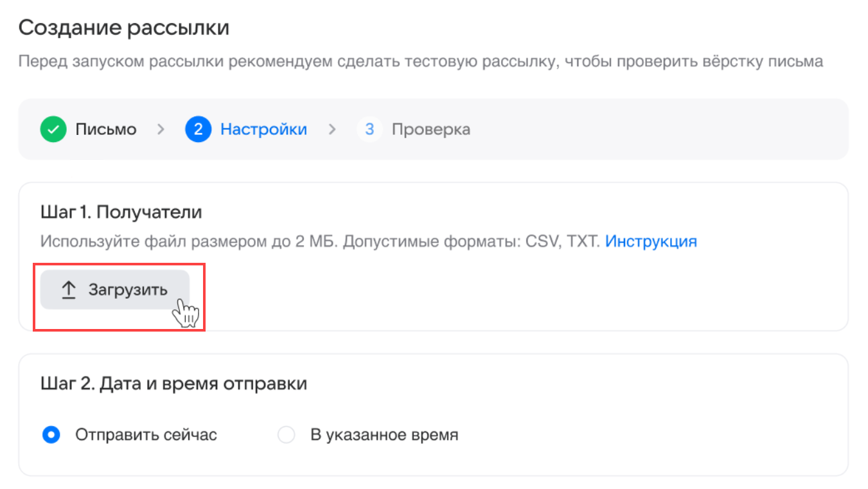Select the Отправить сейчас radio button
868x489 pixels.
click(51, 435)
